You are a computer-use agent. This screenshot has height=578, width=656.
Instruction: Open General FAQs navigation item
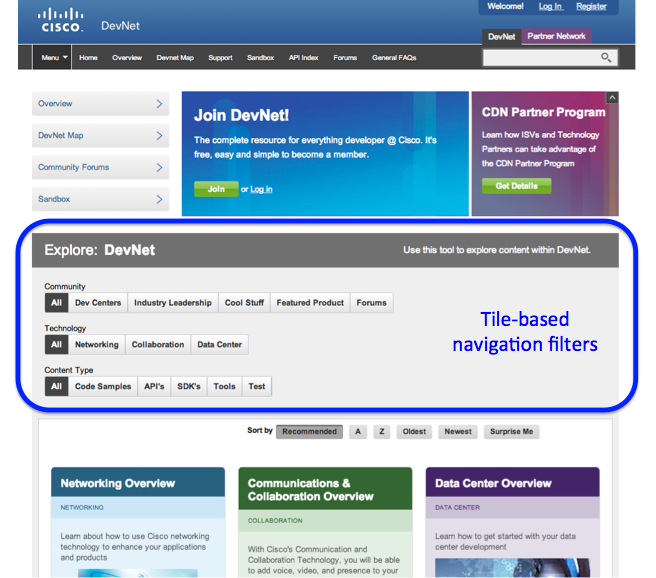coord(394,58)
